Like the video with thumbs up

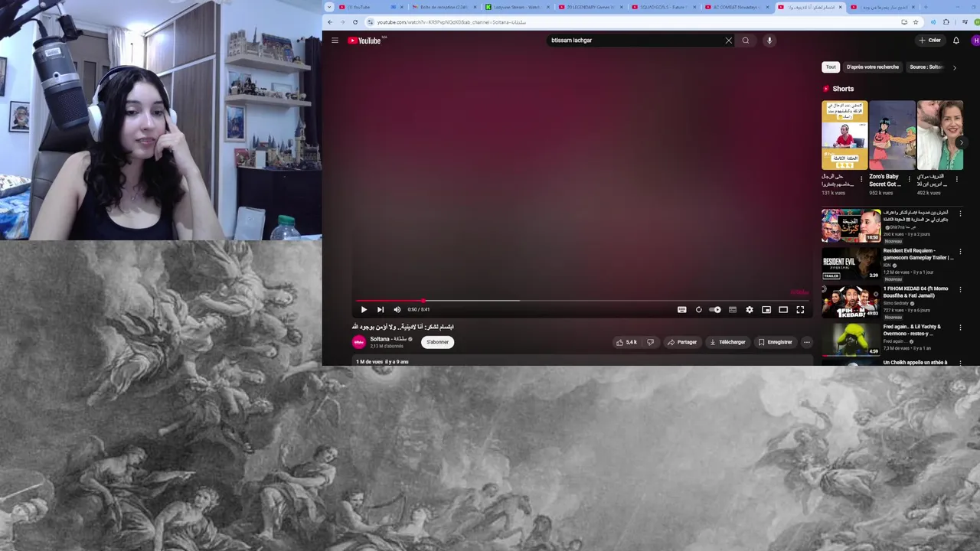coord(626,342)
